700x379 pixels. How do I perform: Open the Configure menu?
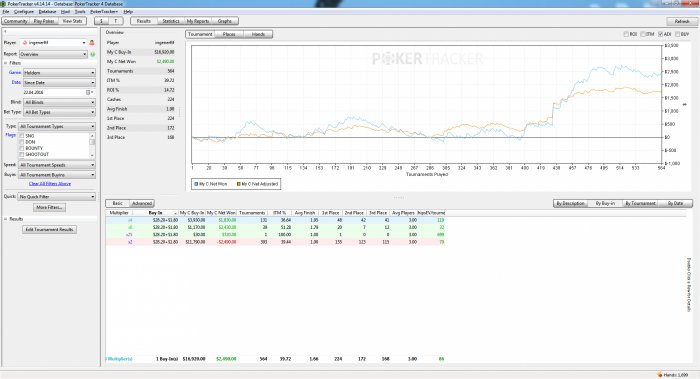[24, 12]
